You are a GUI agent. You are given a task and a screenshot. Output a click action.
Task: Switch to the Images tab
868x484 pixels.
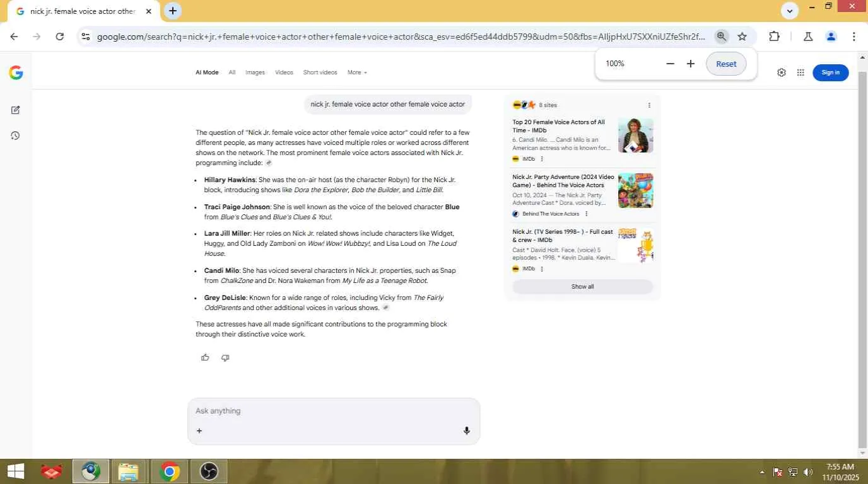click(x=255, y=72)
